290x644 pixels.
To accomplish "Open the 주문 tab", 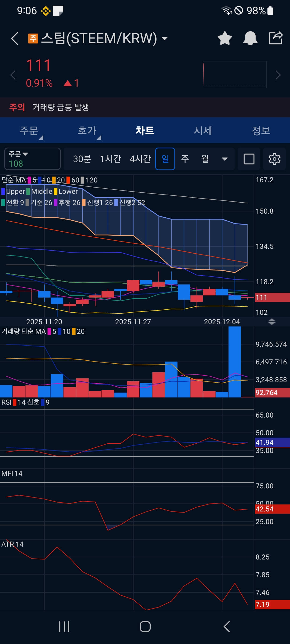I will click(29, 131).
